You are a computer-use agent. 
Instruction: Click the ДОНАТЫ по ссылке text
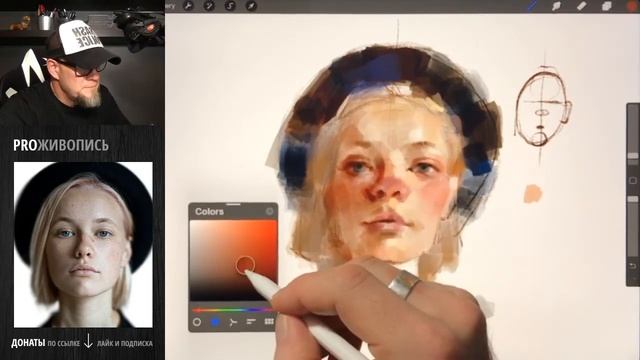pos(45,343)
